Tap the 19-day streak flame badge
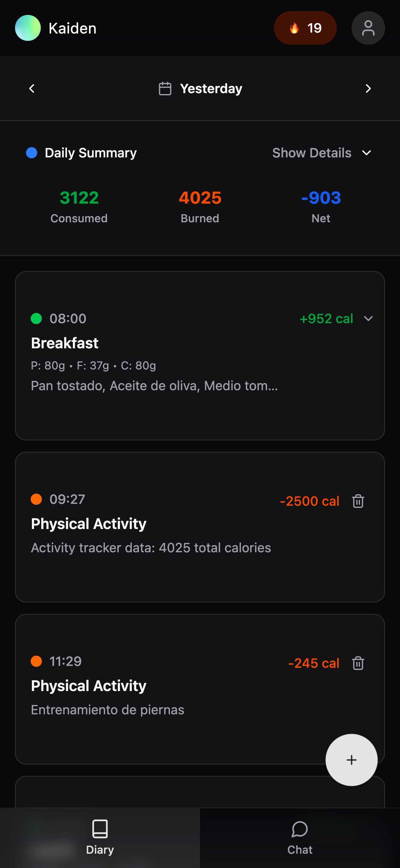Viewport: 400px width, 868px height. 305,28
